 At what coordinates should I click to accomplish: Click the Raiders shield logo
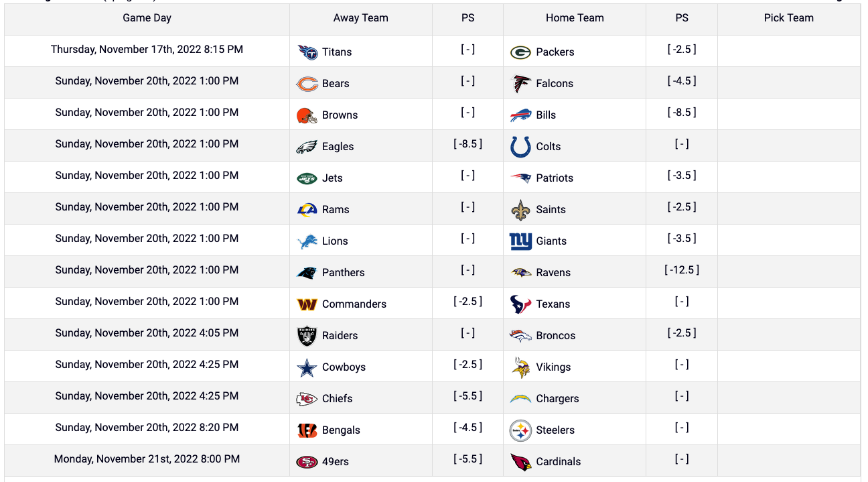coord(307,336)
